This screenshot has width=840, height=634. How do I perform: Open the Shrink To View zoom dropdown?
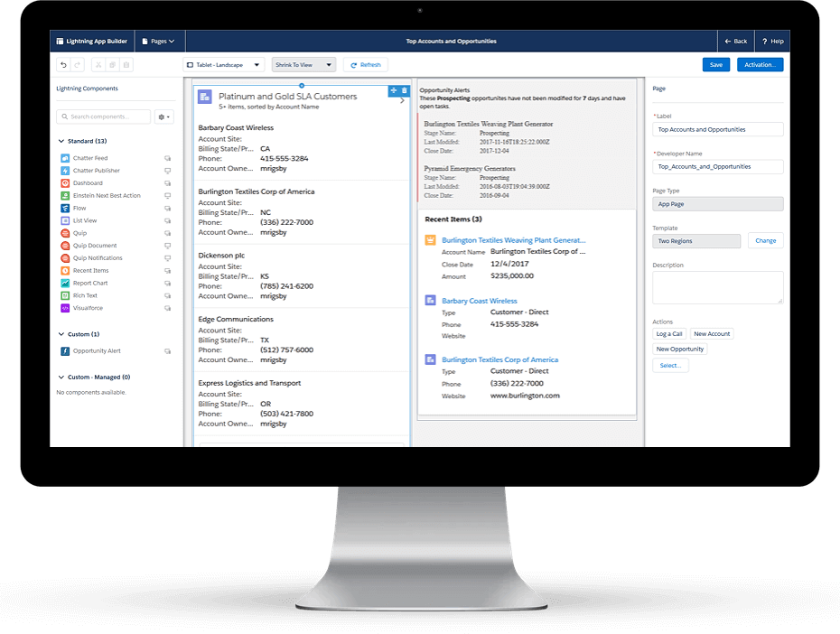click(303, 65)
